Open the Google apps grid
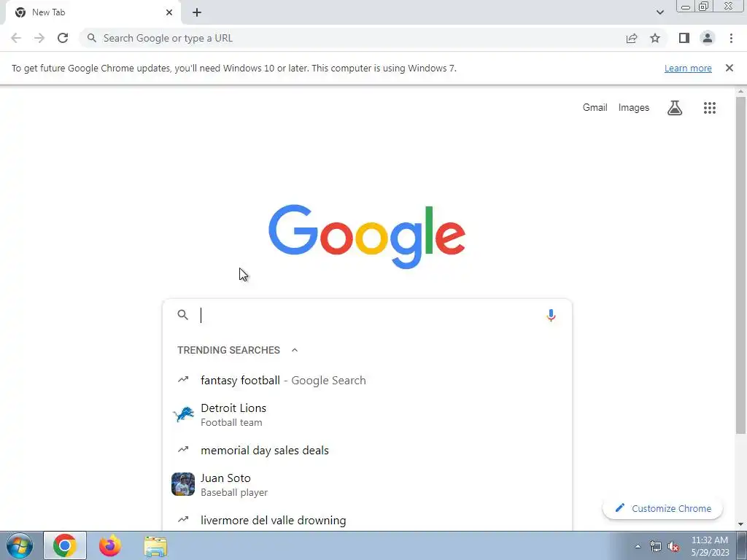The image size is (747, 560). click(710, 108)
